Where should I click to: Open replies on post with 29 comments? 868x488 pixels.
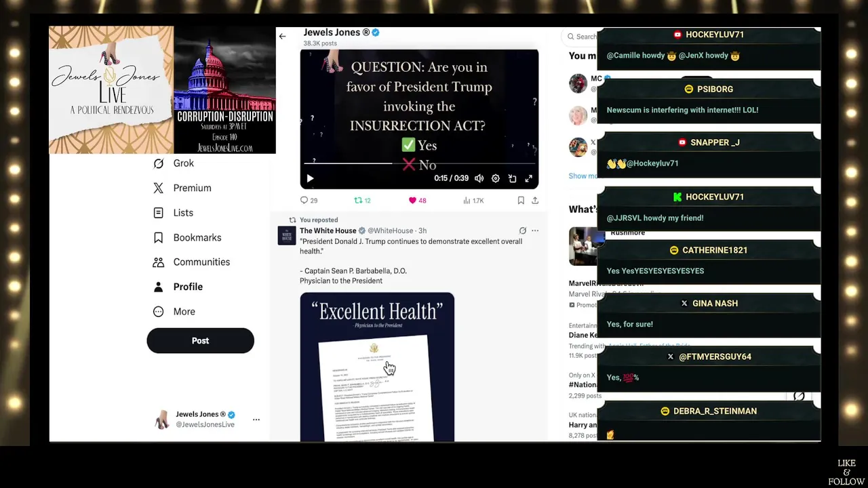[309, 201]
